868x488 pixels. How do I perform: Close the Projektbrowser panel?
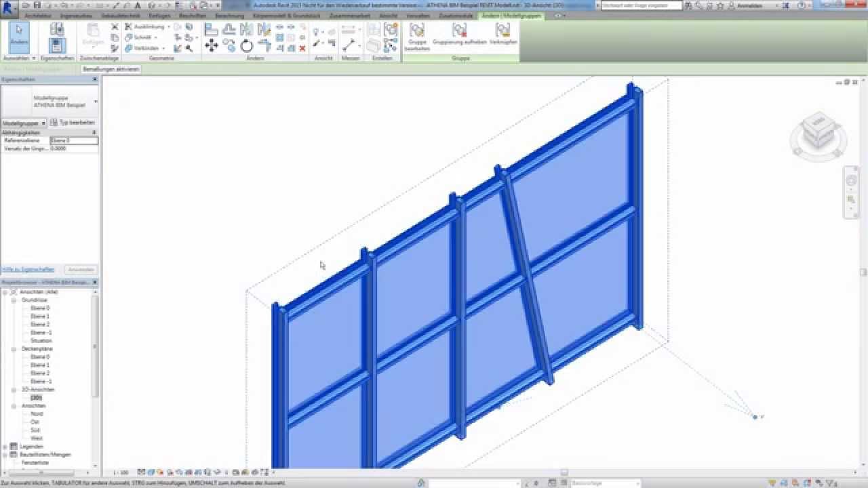coord(95,282)
